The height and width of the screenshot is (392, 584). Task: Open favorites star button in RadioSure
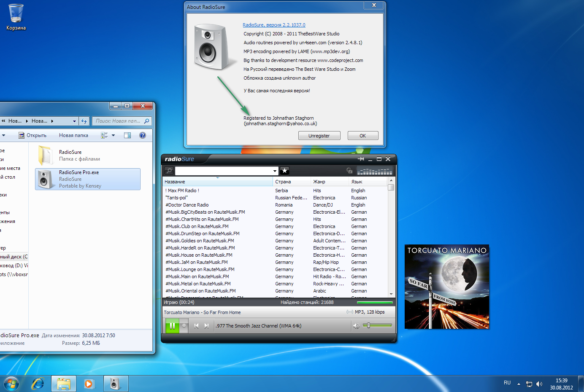pyautogui.click(x=285, y=171)
